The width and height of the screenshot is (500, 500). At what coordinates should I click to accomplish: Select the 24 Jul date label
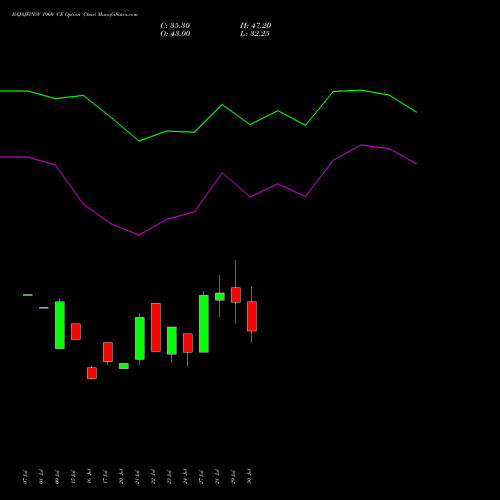tap(185, 477)
